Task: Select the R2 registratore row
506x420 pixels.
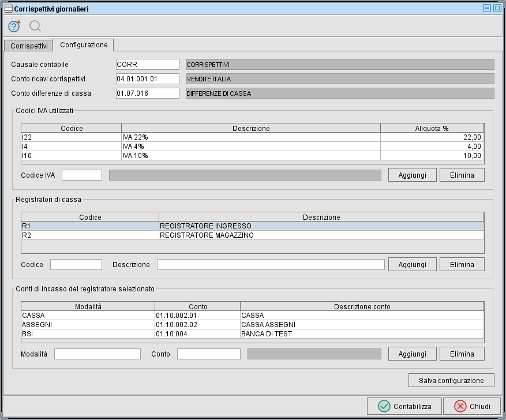Action: [252, 235]
